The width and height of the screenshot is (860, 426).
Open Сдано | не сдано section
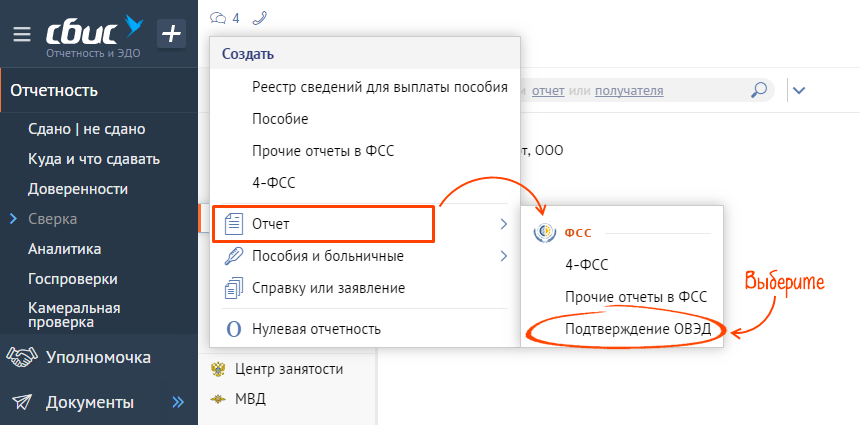(86, 129)
